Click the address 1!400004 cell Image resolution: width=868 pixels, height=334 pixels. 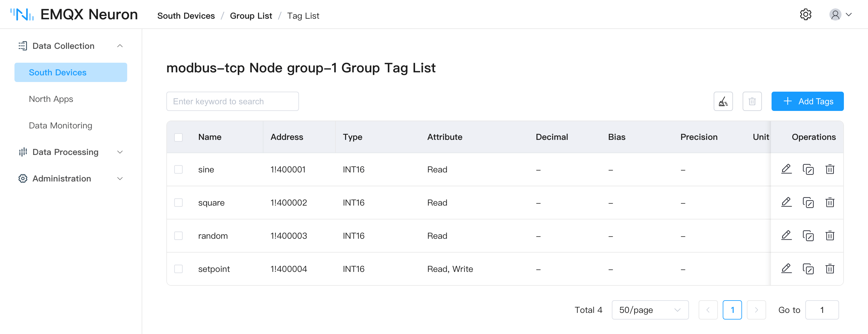click(x=288, y=269)
